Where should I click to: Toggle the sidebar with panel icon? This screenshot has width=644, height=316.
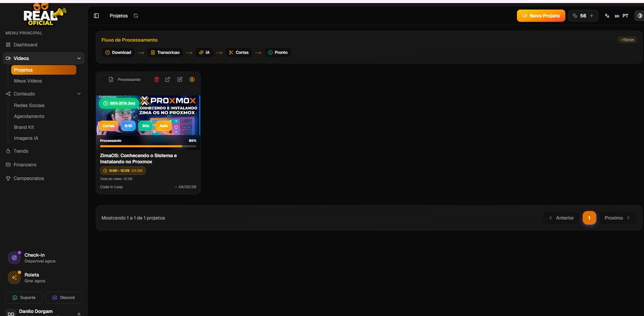pyautogui.click(x=96, y=15)
